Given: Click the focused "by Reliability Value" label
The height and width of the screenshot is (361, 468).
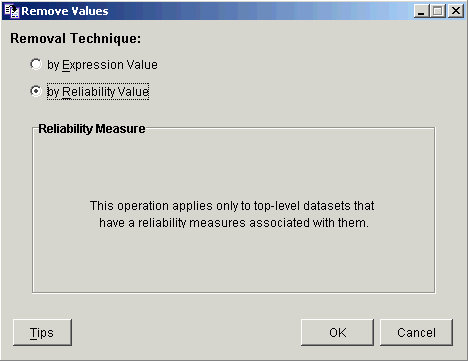Looking at the screenshot, I should pyautogui.click(x=98, y=91).
